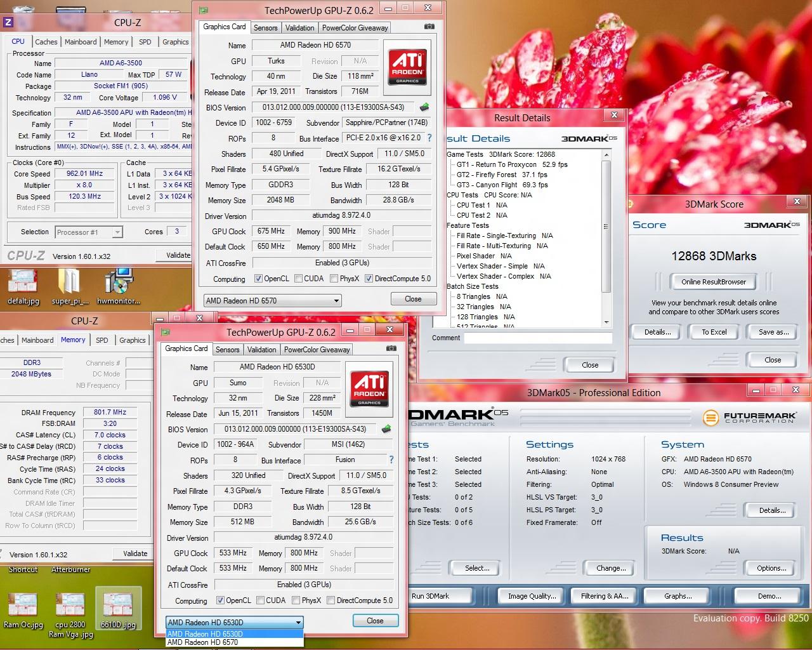Click To Excel button in 3DMark Score
This screenshot has width=812, height=650.
714,332
